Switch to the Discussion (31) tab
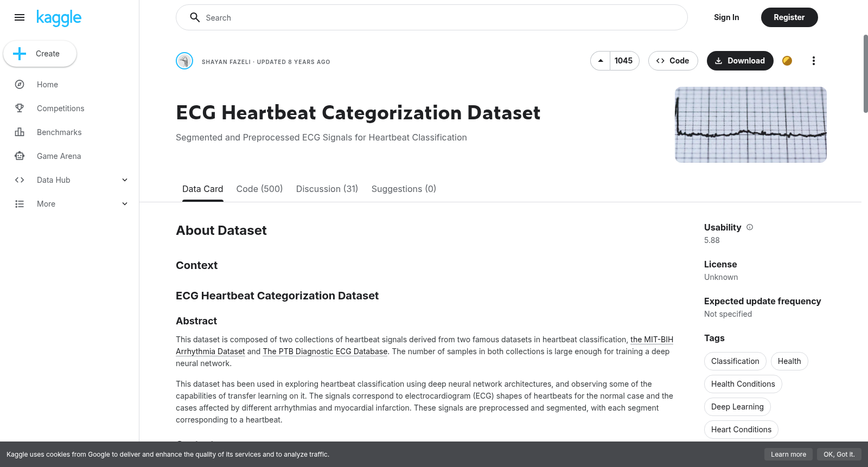Image resolution: width=868 pixels, height=467 pixels. (x=327, y=189)
